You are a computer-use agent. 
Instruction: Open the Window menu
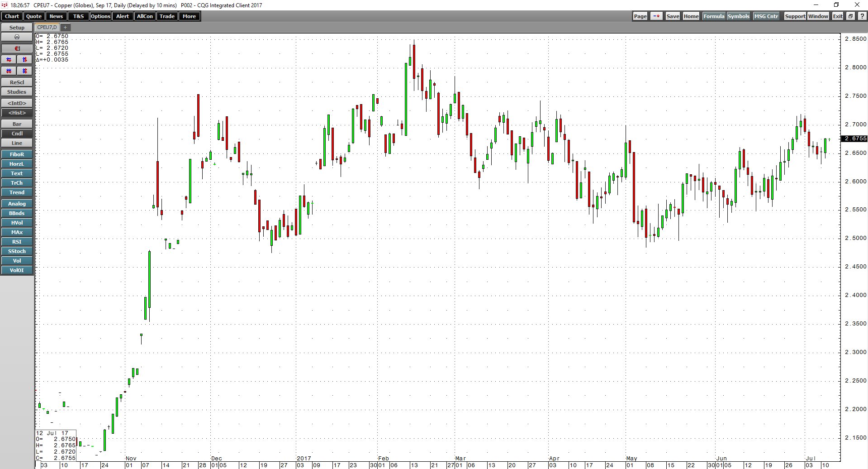point(818,16)
